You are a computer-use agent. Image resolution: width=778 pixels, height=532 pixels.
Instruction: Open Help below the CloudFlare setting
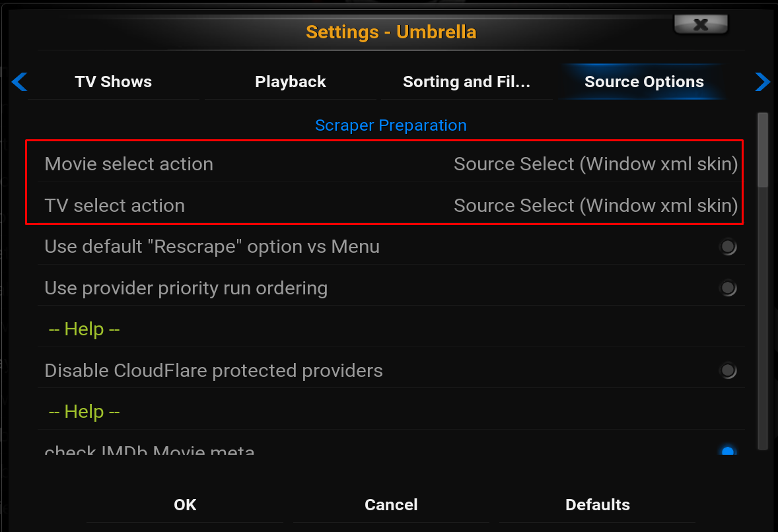(x=84, y=412)
